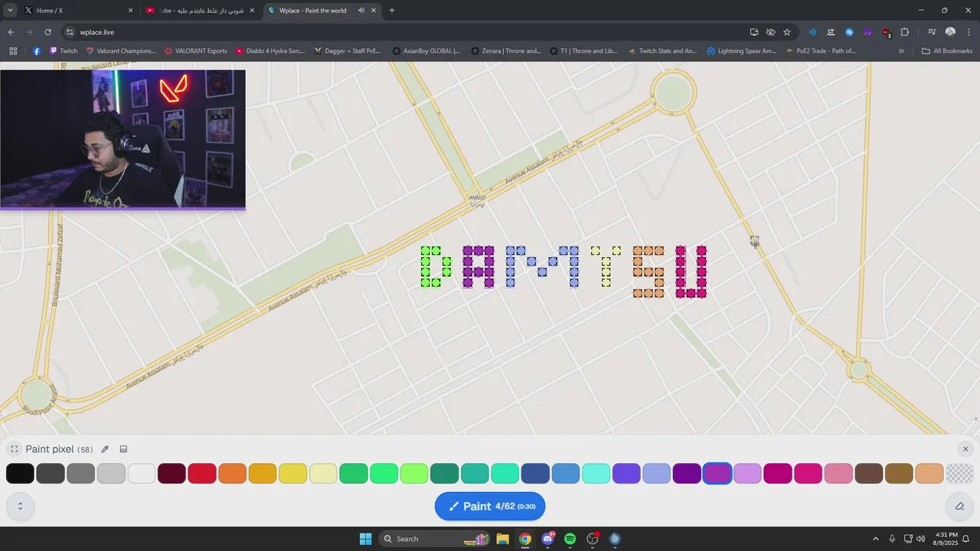This screenshot has width=980, height=551.
Task: Open the Chrome three-dot menu
Action: tap(968, 32)
